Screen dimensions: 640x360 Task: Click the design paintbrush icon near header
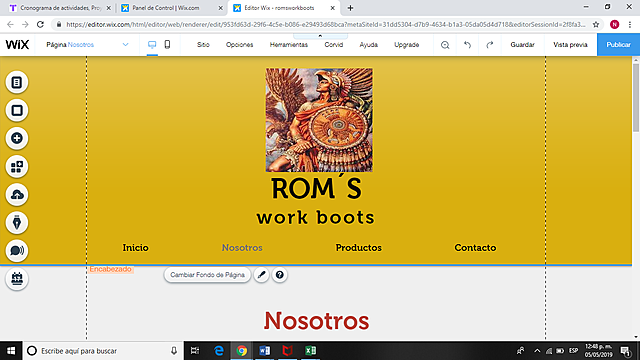pos(261,275)
